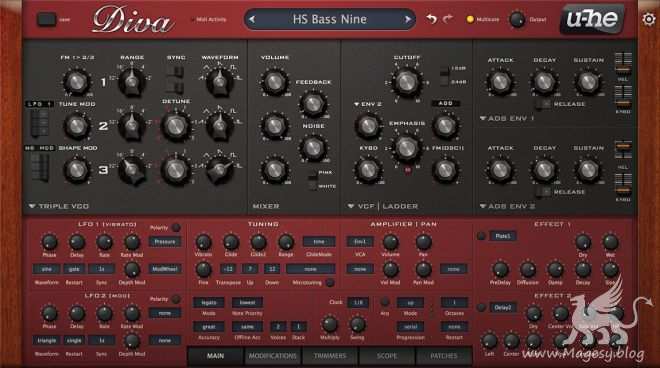Toggle the Effect 1 on/off button
The width and height of the screenshot is (660, 368).
pos(481,236)
